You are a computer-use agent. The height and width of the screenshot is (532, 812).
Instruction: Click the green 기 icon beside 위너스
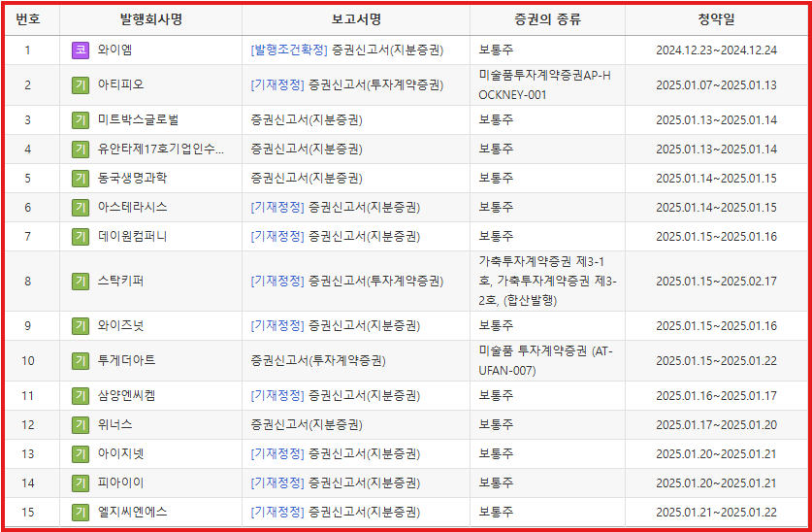coord(81,425)
